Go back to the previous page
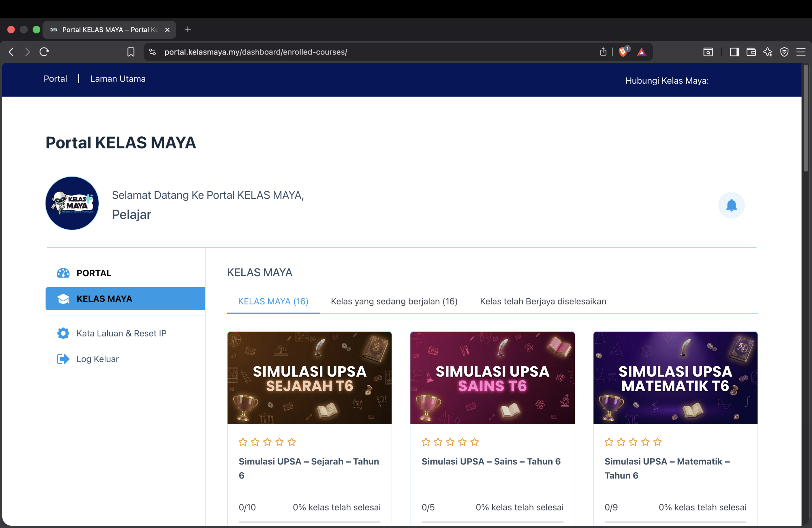 [x=11, y=52]
